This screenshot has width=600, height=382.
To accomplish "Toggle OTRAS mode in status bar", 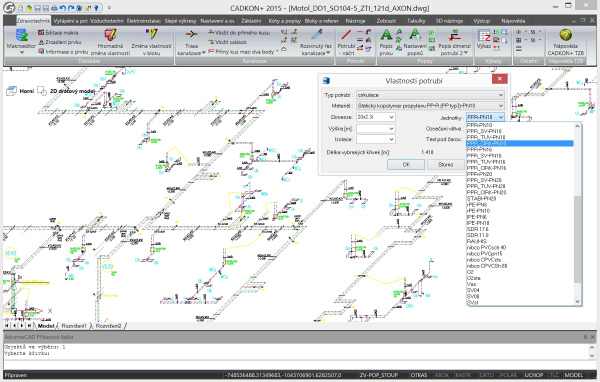I will pos(419,375).
